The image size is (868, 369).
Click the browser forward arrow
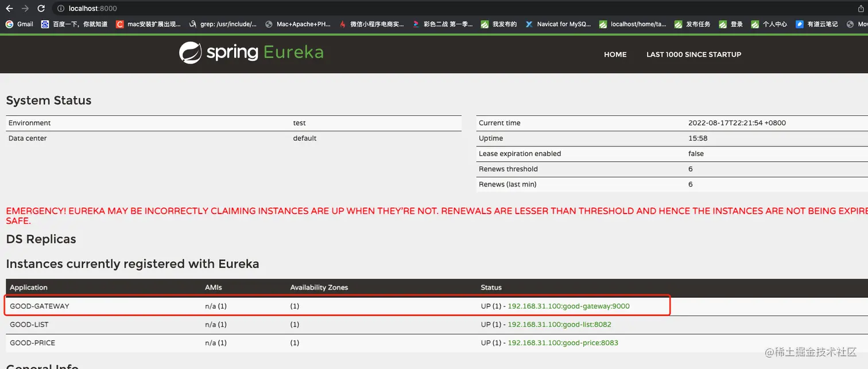[x=25, y=9]
